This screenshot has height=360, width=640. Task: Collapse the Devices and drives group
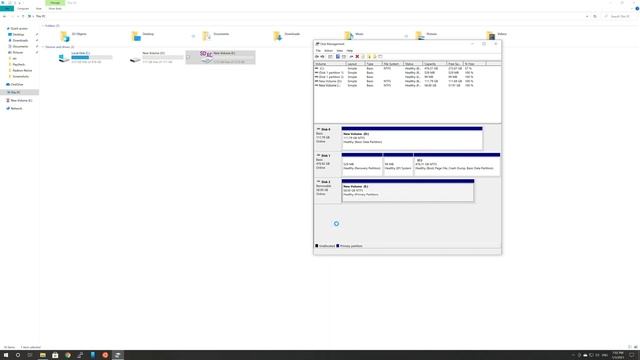(43, 47)
